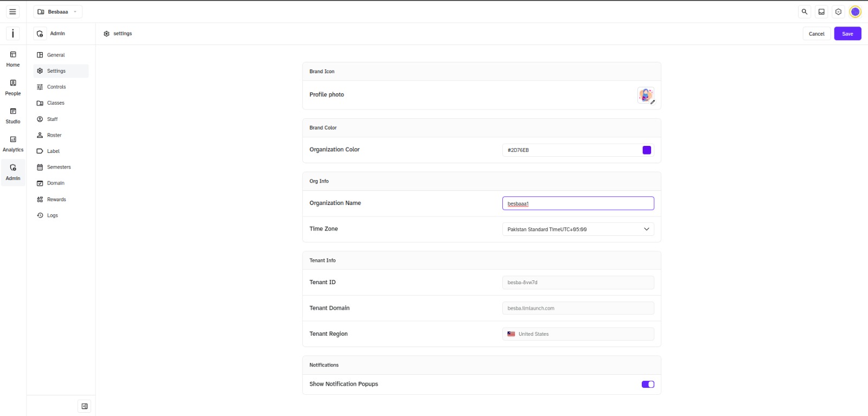Click the profile photo thumbnail
The image size is (868, 416).
[645, 95]
